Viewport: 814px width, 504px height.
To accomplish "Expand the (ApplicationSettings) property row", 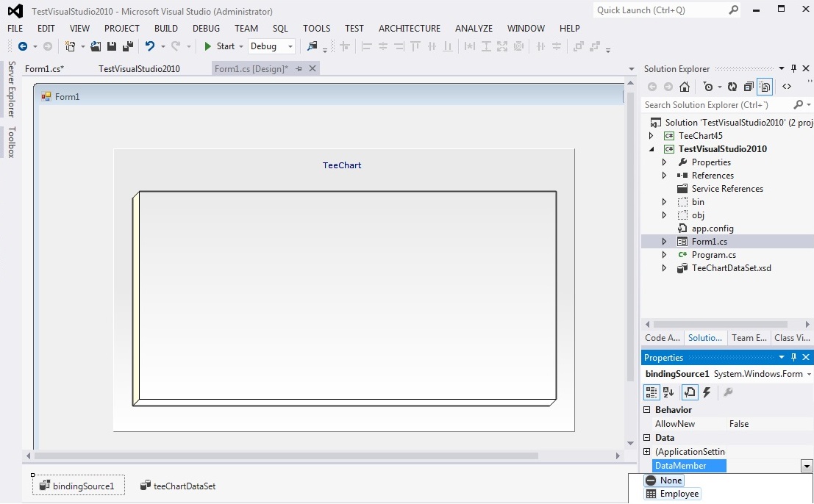I will coord(647,452).
